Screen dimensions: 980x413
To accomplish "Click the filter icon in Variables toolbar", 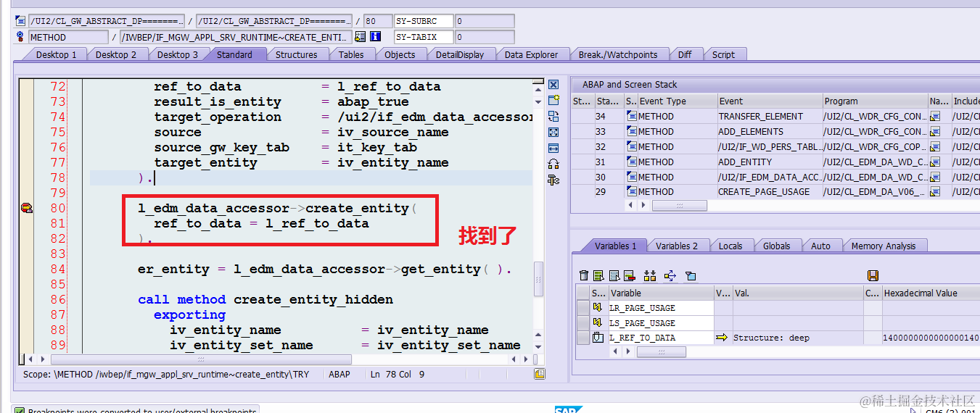I will (x=691, y=275).
